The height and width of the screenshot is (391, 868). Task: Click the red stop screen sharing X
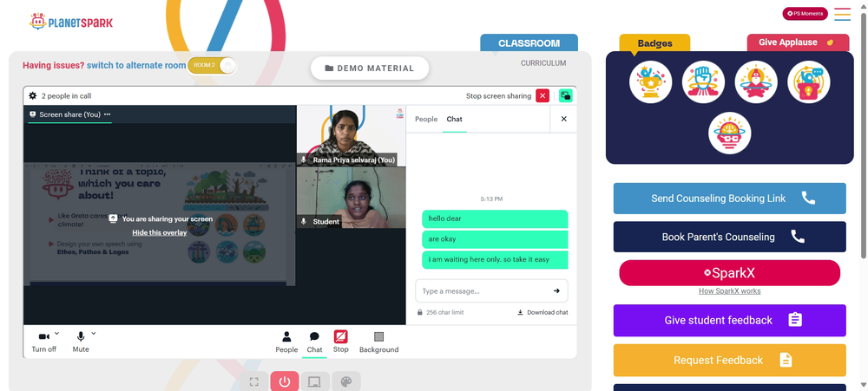pyautogui.click(x=542, y=95)
